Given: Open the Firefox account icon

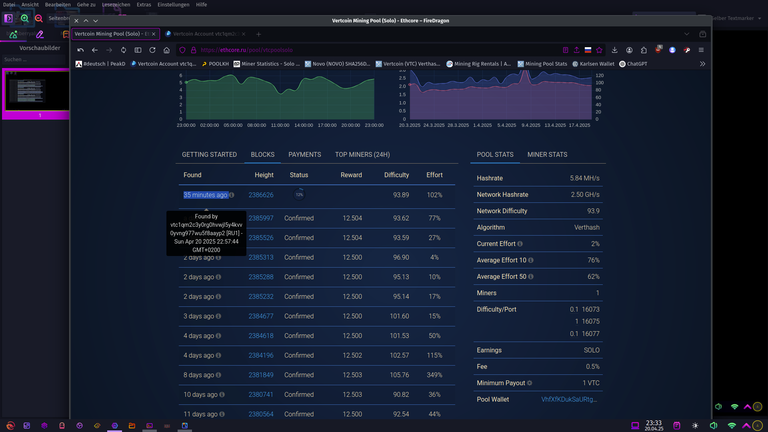Looking at the screenshot, I should (x=629, y=50).
